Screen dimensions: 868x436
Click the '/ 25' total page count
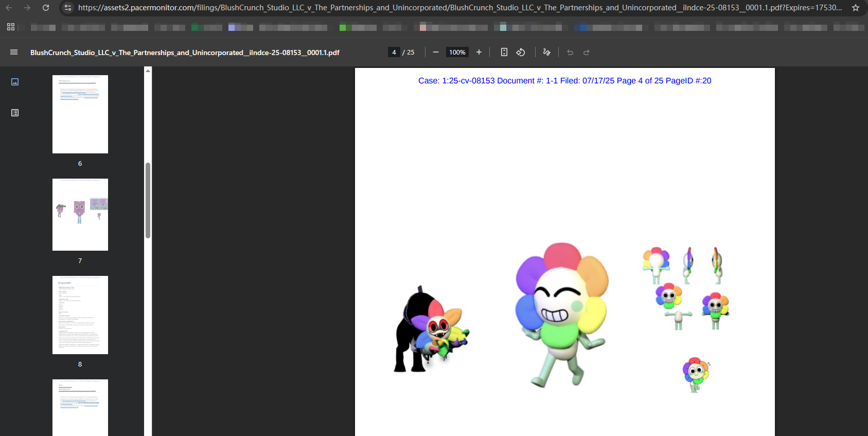(x=409, y=53)
